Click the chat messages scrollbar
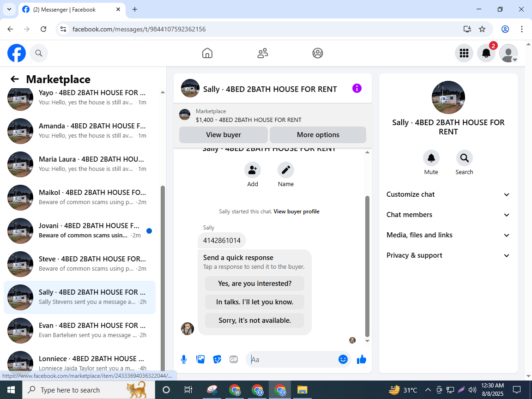This screenshot has width=532, height=399. click(367, 266)
